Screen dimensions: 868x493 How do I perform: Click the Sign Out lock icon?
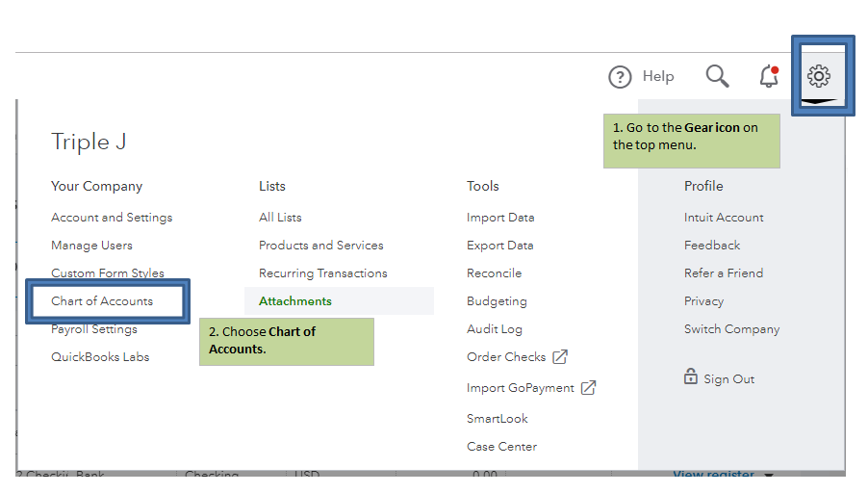[690, 377]
